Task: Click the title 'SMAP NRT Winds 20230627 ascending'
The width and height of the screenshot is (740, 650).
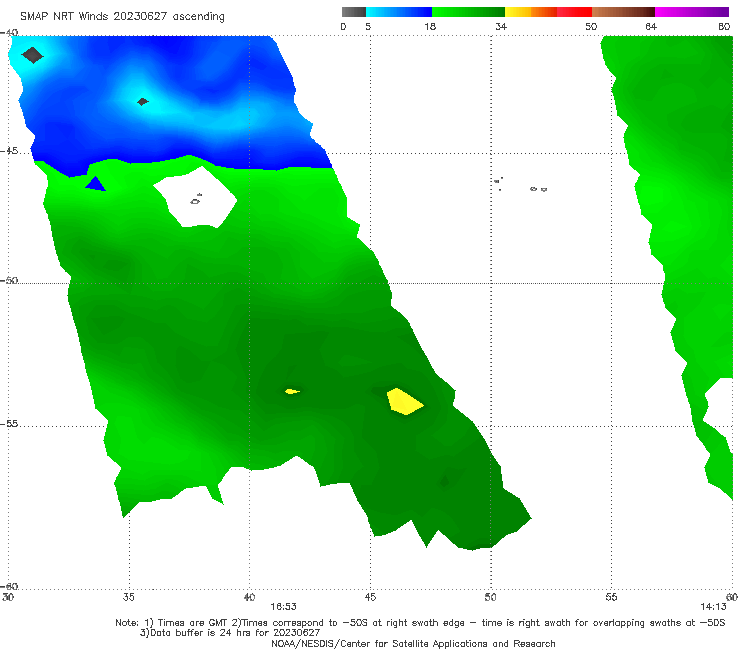Action: click(x=122, y=16)
